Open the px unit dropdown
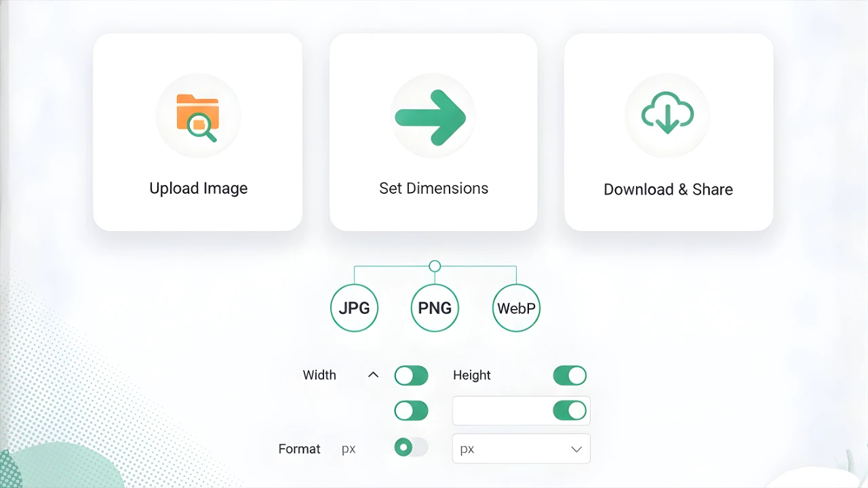 click(521, 449)
